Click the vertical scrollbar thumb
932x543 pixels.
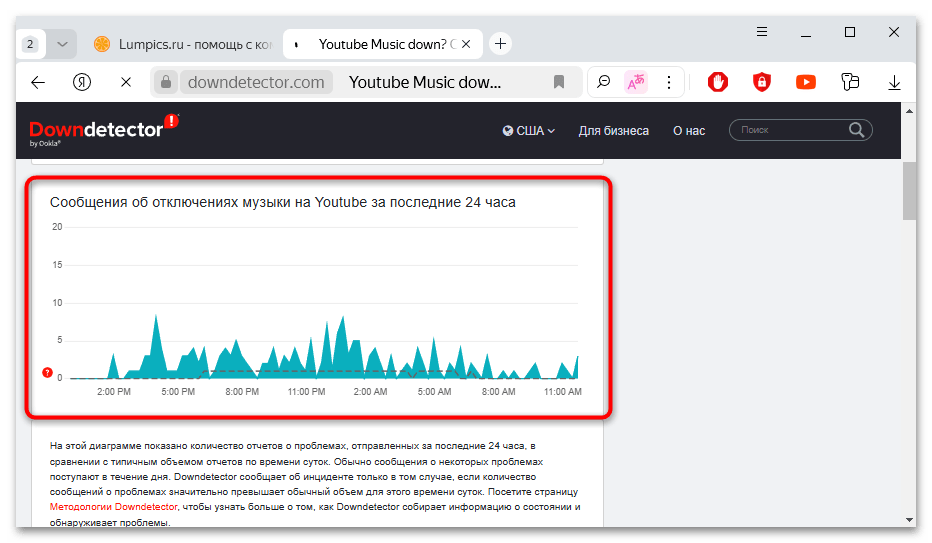point(909,191)
